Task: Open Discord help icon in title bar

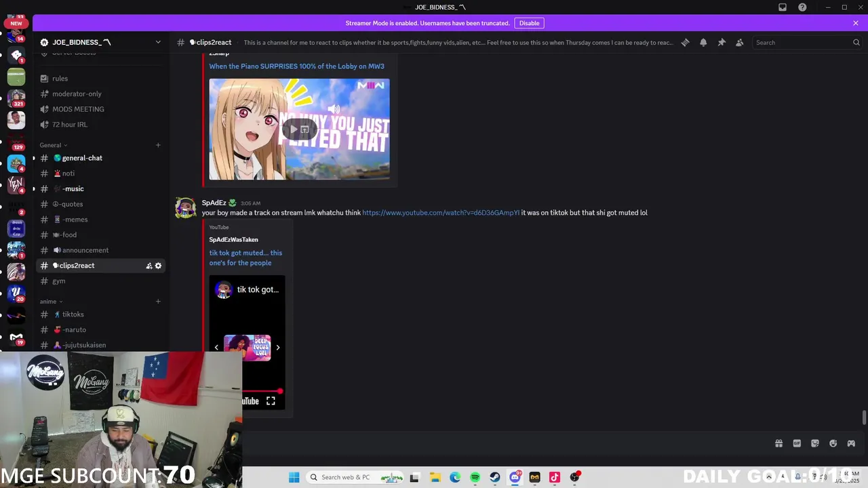Action: pos(802,7)
